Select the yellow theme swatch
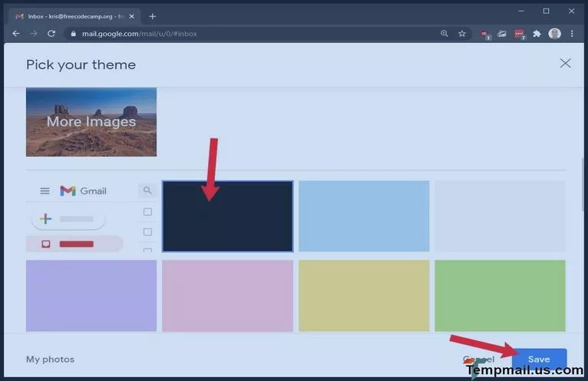 tap(364, 296)
